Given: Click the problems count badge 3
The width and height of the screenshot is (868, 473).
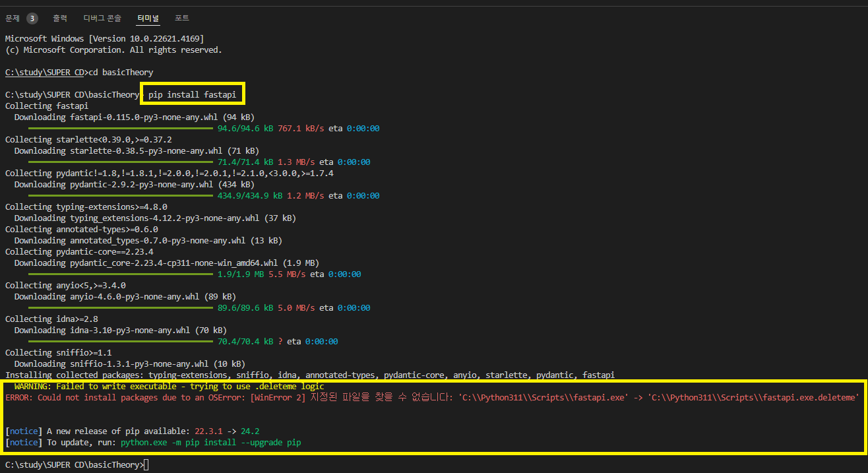Looking at the screenshot, I should [32, 18].
